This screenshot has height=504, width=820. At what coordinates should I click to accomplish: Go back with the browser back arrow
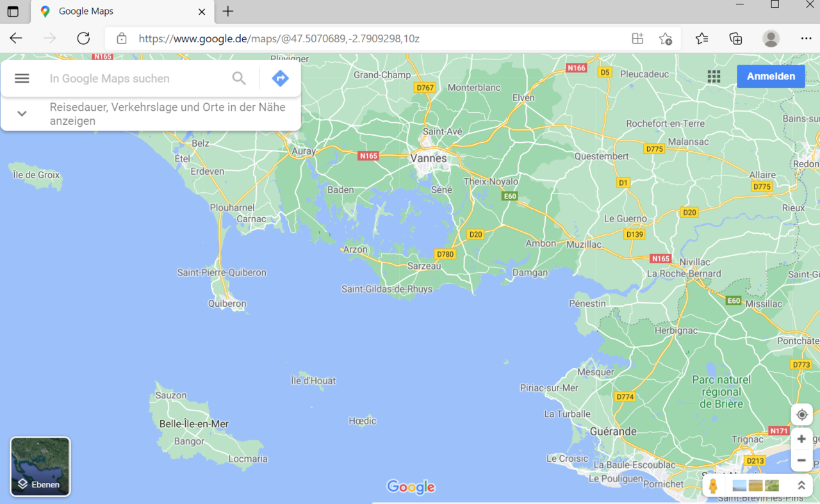[16, 38]
